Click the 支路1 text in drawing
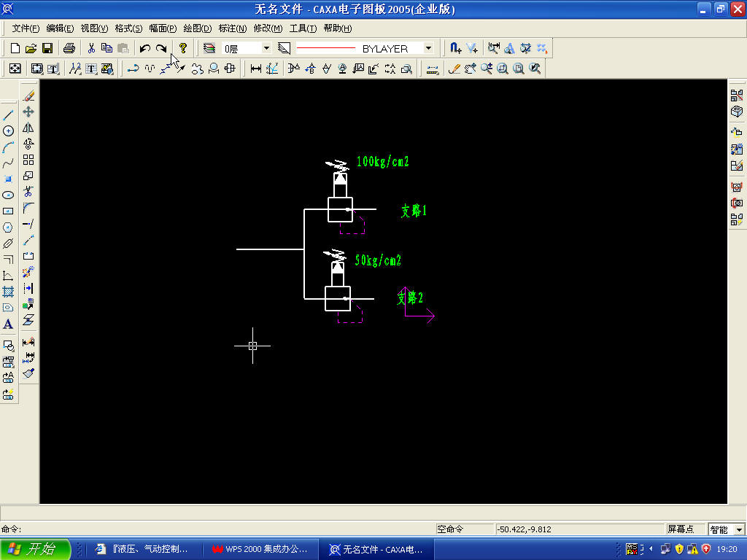The width and height of the screenshot is (747, 560). (414, 210)
